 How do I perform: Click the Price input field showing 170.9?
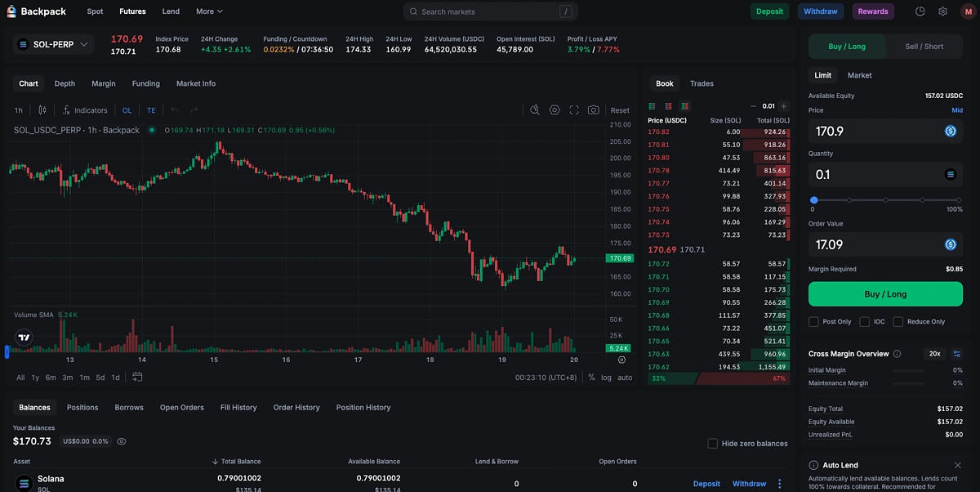885,131
